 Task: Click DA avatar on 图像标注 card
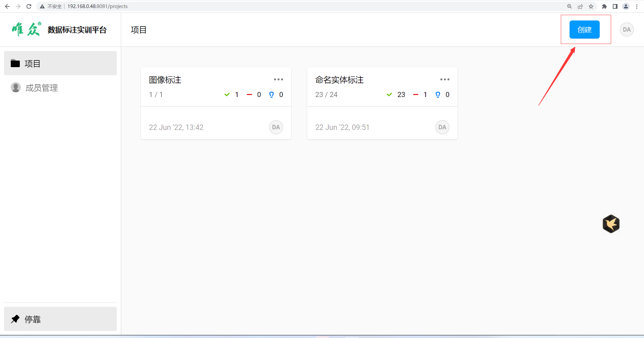276,127
